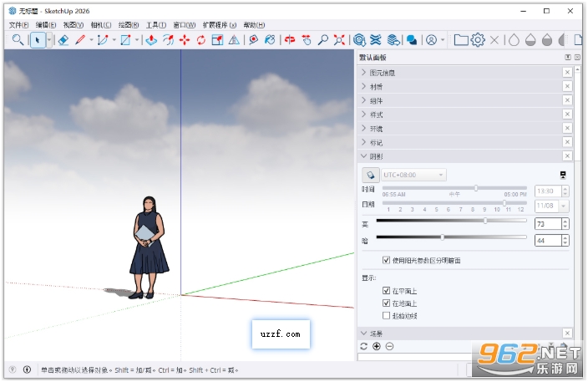Close the 标记 panel with X

pyautogui.click(x=567, y=142)
